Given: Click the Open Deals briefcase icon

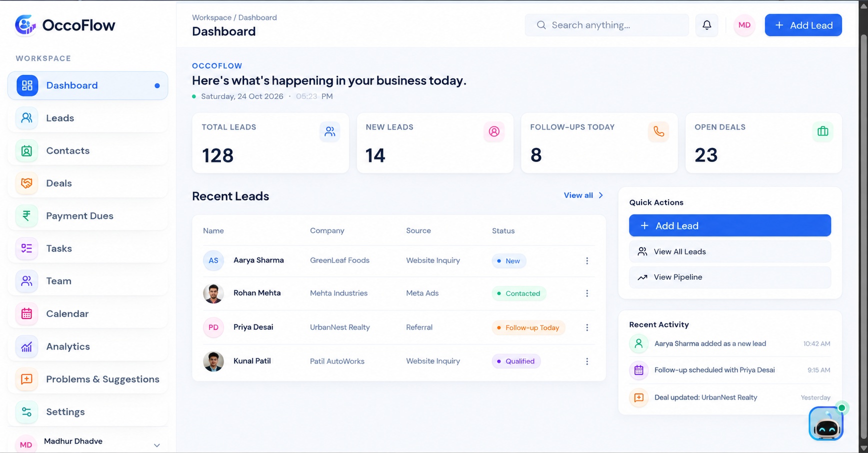Looking at the screenshot, I should (x=822, y=131).
